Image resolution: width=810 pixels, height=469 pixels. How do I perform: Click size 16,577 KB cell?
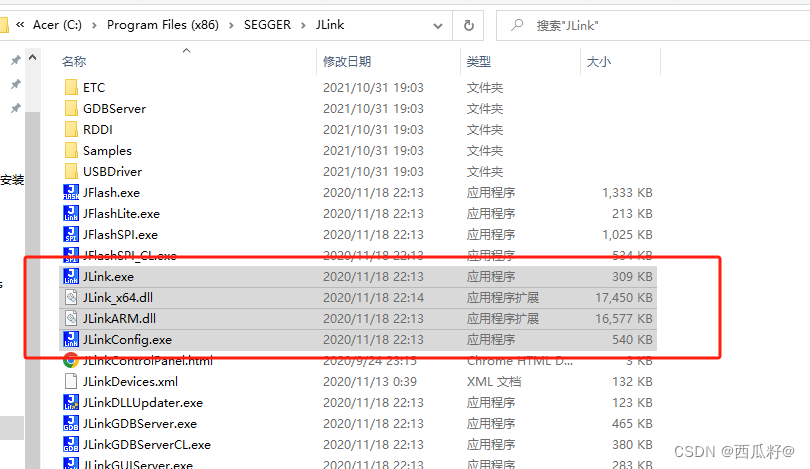(x=624, y=319)
